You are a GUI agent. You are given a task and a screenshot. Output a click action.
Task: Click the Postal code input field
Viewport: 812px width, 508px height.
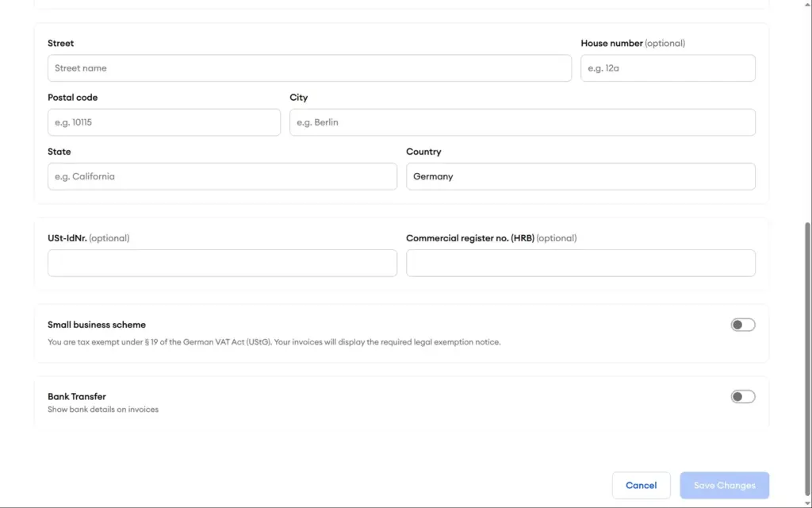pyautogui.click(x=163, y=122)
